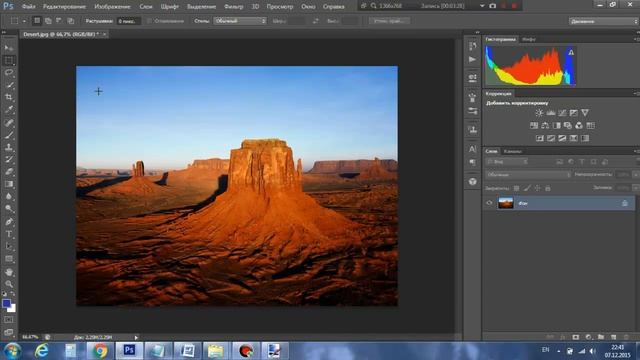Select the Lasso tool
This screenshot has width=640, height=360.
(9, 73)
